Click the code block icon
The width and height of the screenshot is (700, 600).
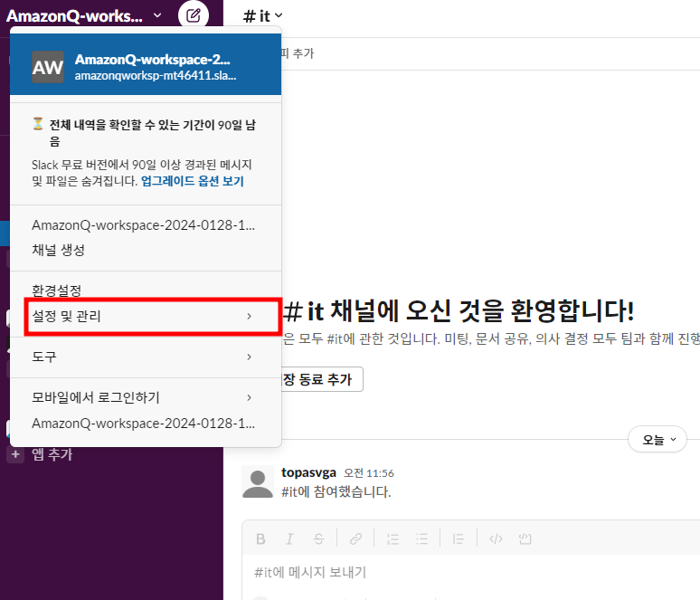click(x=525, y=538)
